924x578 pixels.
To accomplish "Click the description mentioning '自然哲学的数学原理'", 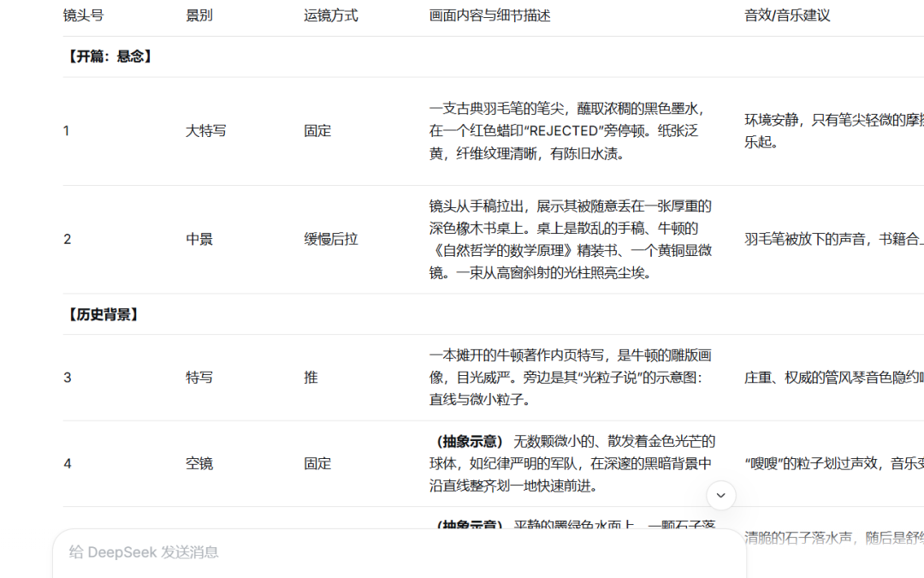I will (570, 239).
